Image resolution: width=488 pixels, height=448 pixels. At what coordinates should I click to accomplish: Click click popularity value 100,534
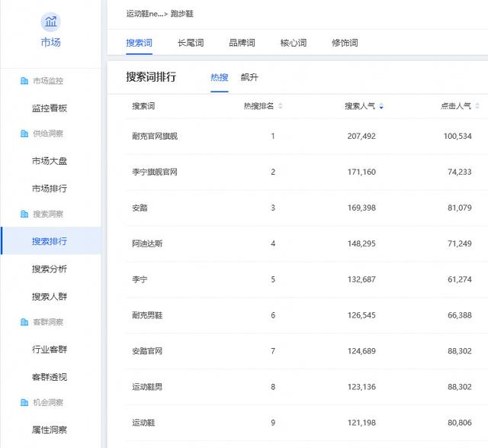pyautogui.click(x=457, y=136)
